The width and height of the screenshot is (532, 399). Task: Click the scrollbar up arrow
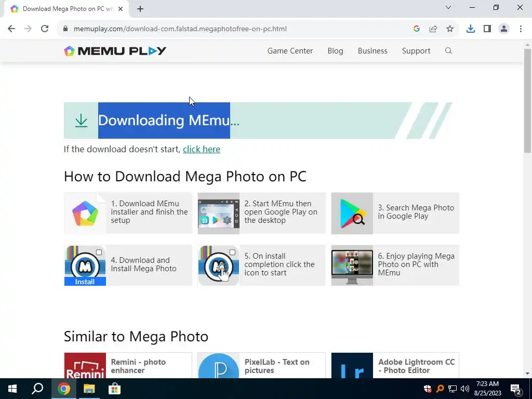(527, 45)
